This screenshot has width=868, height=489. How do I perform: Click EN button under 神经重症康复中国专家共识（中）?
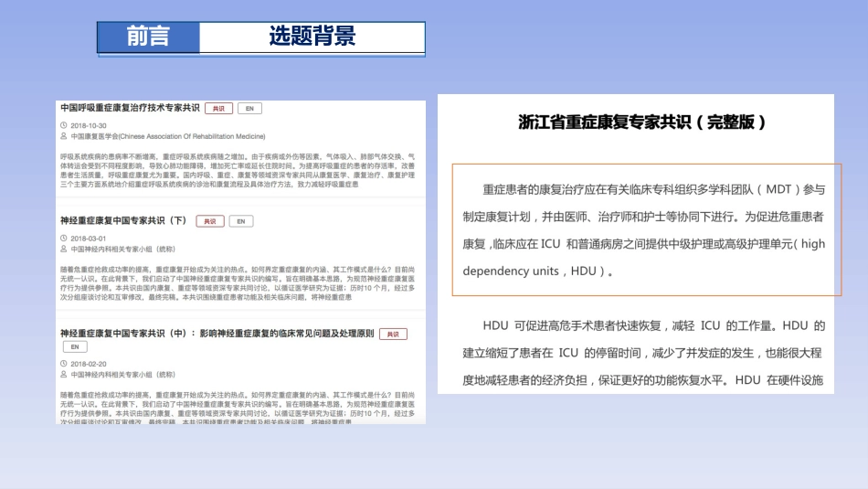[x=75, y=347]
